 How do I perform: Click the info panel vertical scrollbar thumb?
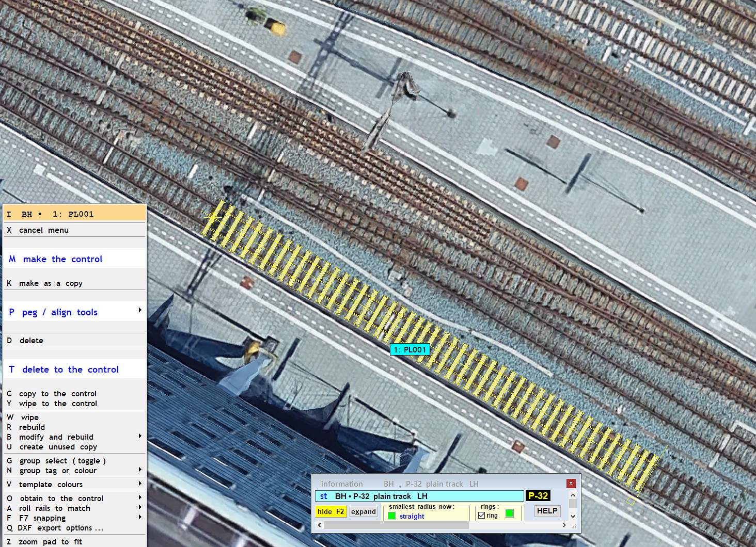[573, 503]
